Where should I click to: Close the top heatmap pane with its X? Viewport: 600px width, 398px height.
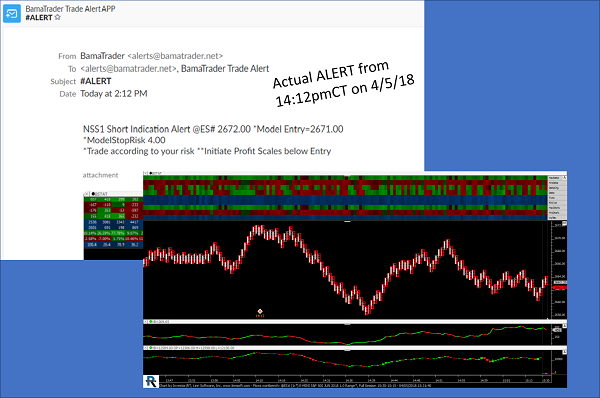coord(145,173)
